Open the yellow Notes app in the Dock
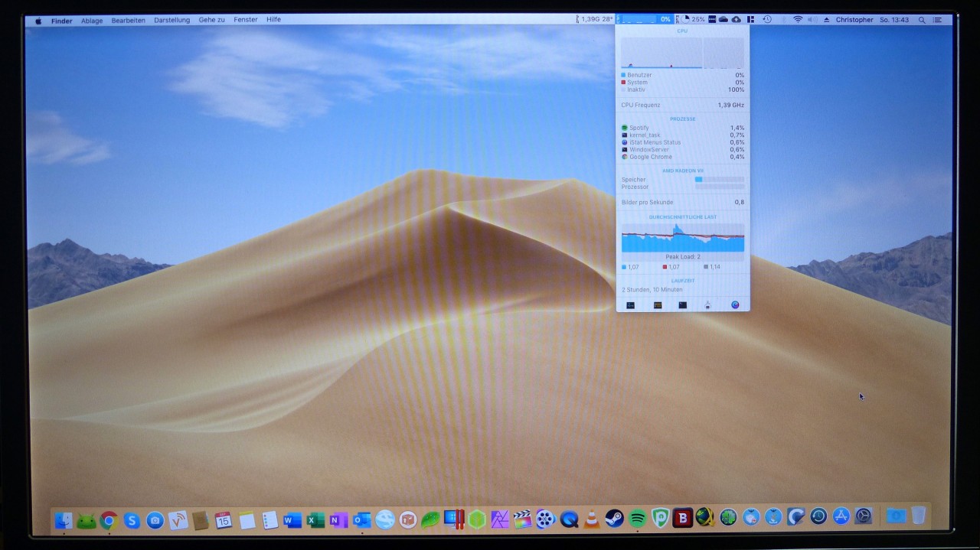The width and height of the screenshot is (980, 550). [247, 520]
